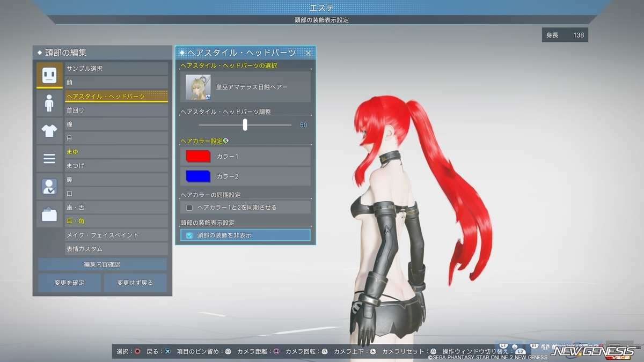The height and width of the screenshot is (362, 644).
Task: Select 顔 menu item
Action: (116, 83)
